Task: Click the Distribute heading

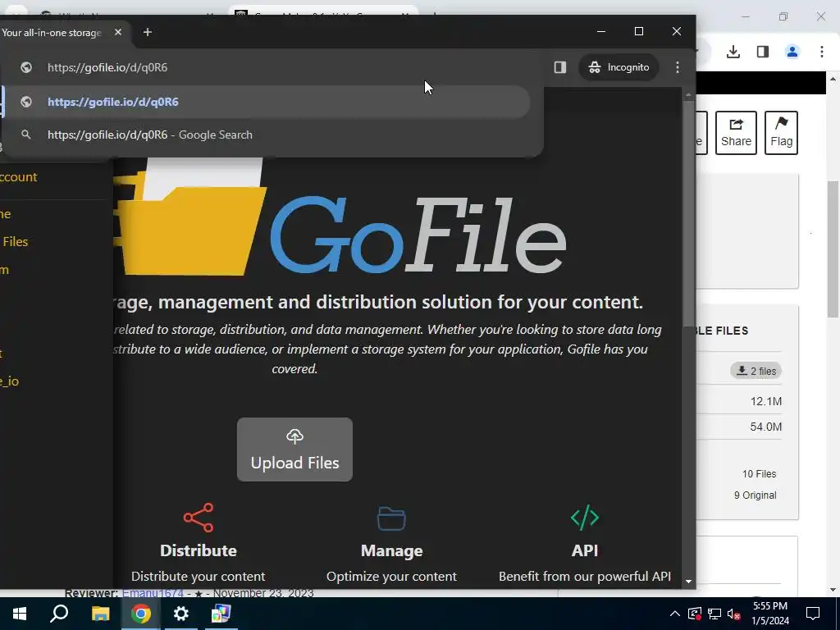Action: click(199, 550)
